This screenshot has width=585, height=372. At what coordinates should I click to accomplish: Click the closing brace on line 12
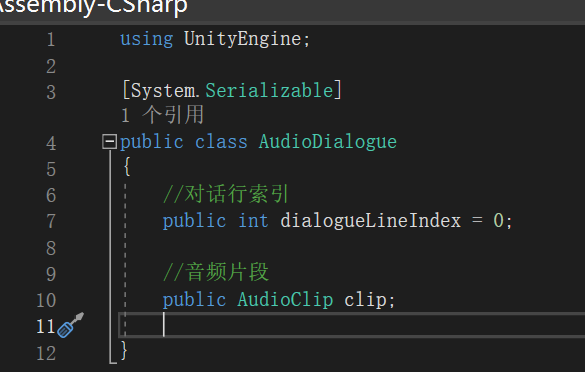125,351
